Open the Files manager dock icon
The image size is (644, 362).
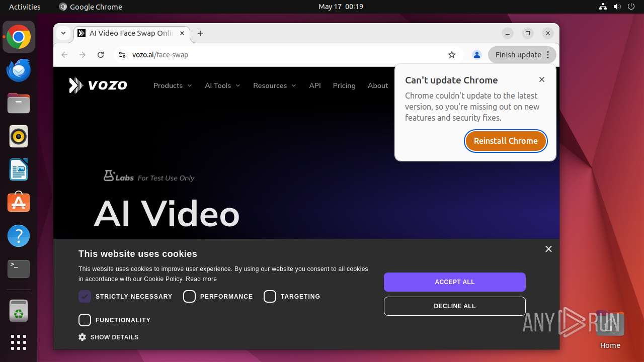(x=19, y=104)
